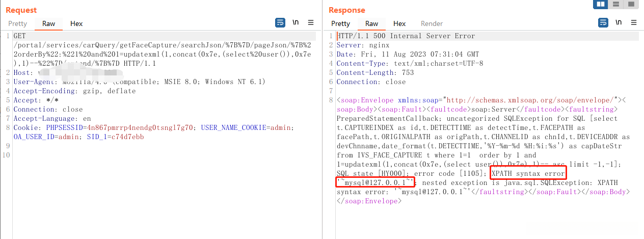
Task: Select combined tabbed layout icon
Action: (x=631, y=4)
